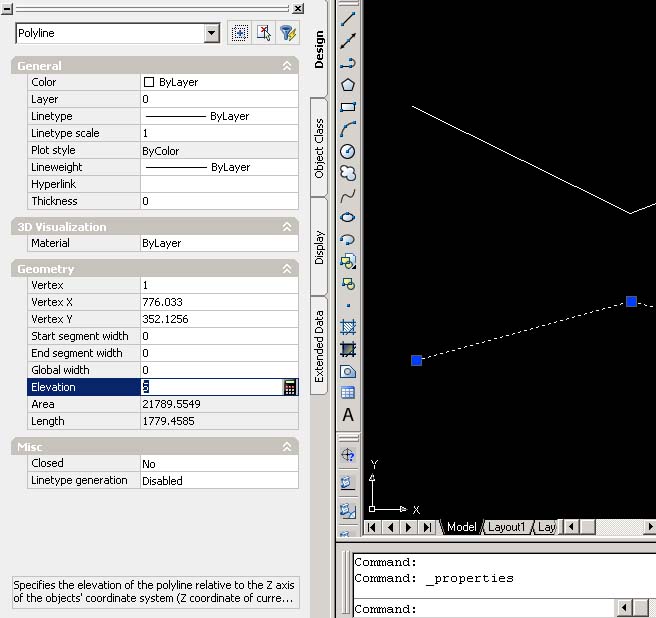The image size is (656, 618).
Task: Select the Ellipse tool
Action: 348,217
